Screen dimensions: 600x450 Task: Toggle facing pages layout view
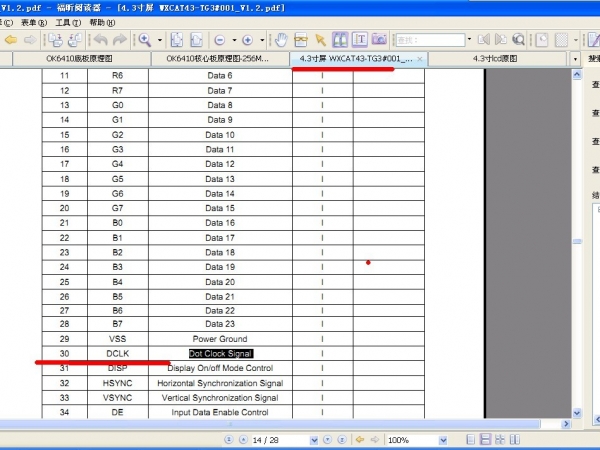(500, 440)
